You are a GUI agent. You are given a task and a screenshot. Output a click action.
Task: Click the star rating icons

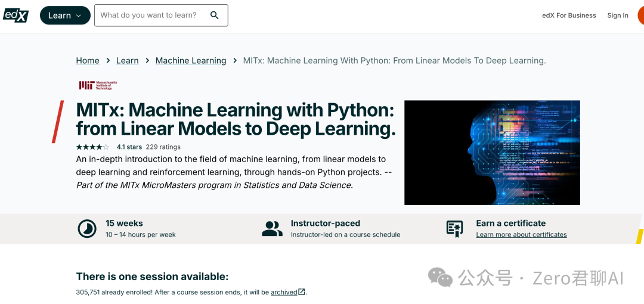pyautogui.click(x=92, y=147)
